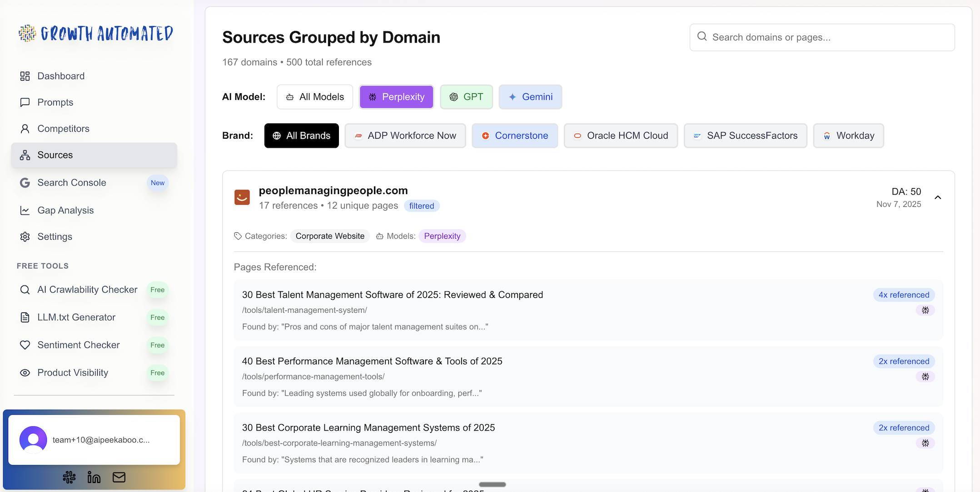Click the user avatar icon

click(33, 440)
